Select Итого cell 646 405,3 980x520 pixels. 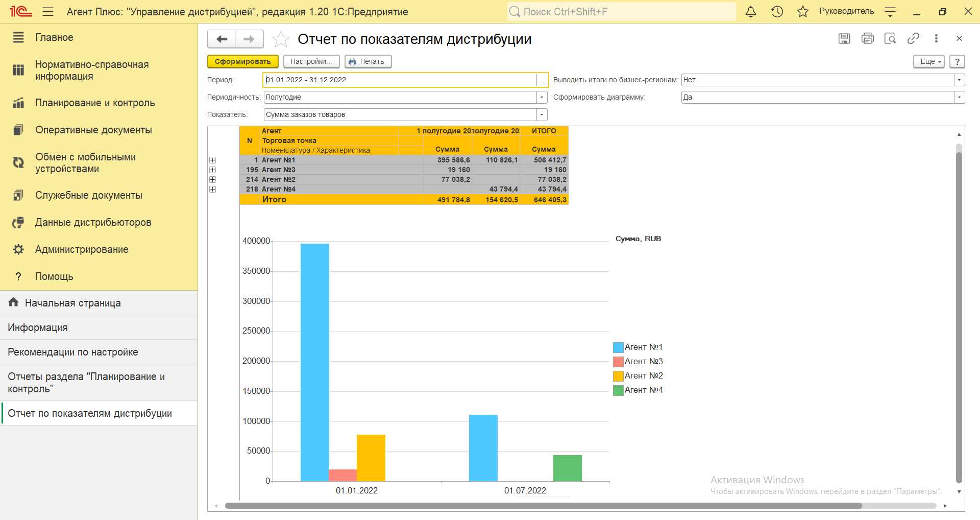[544, 200]
